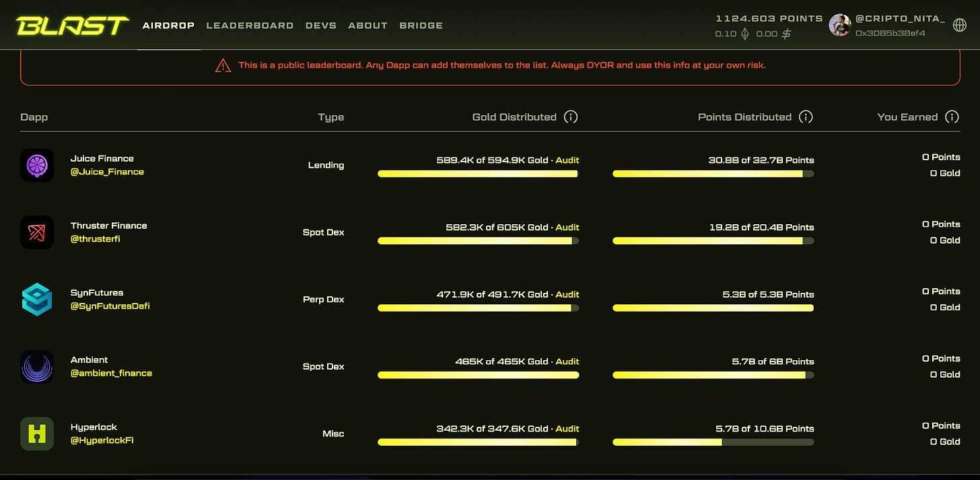The image size is (980, 480).
Task: Click the red warning triangle icon
Action: [x=223, y=65]
